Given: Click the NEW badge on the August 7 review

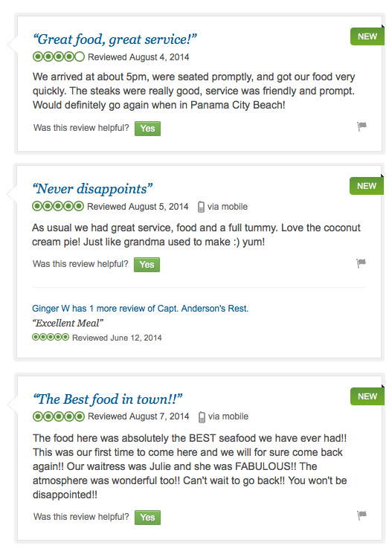Looking at the screenshot, I should (x=367, y=396).
